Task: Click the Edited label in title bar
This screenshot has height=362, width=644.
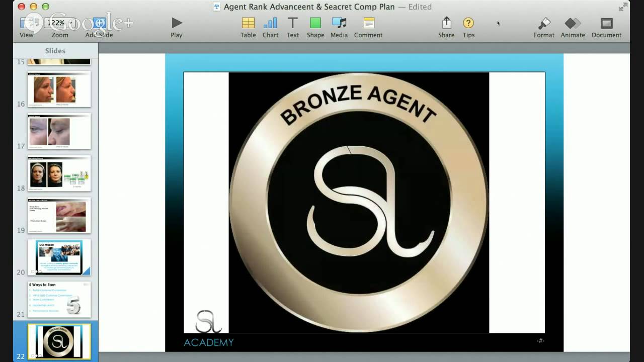Action: (x=420, y=7)
